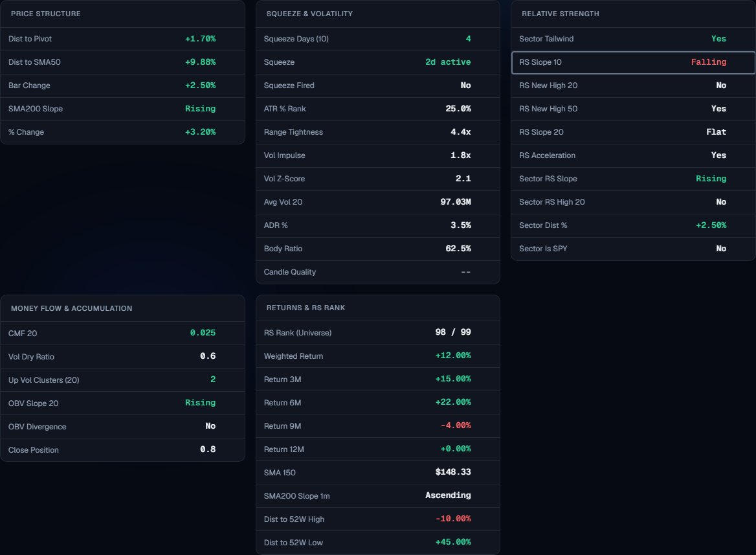Click the Return 9M value -4.00%
The image size is (756, 555).
tap(456, 425)
